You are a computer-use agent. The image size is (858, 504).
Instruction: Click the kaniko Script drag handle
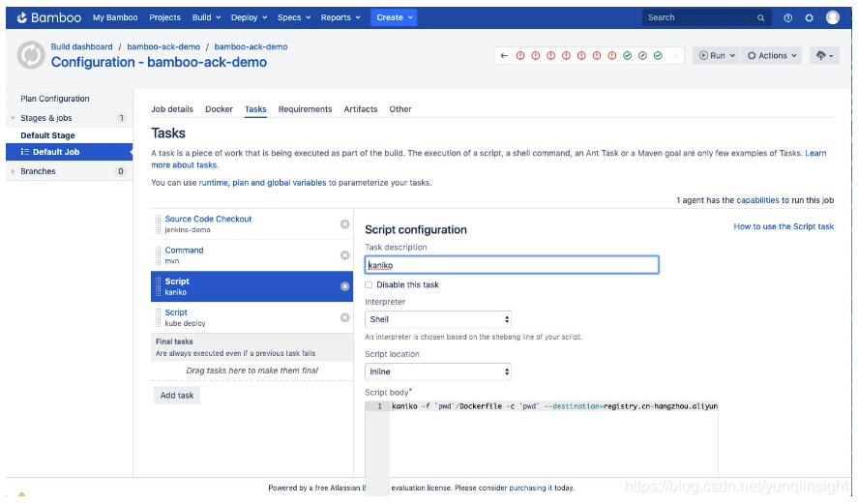coord(158,286)
